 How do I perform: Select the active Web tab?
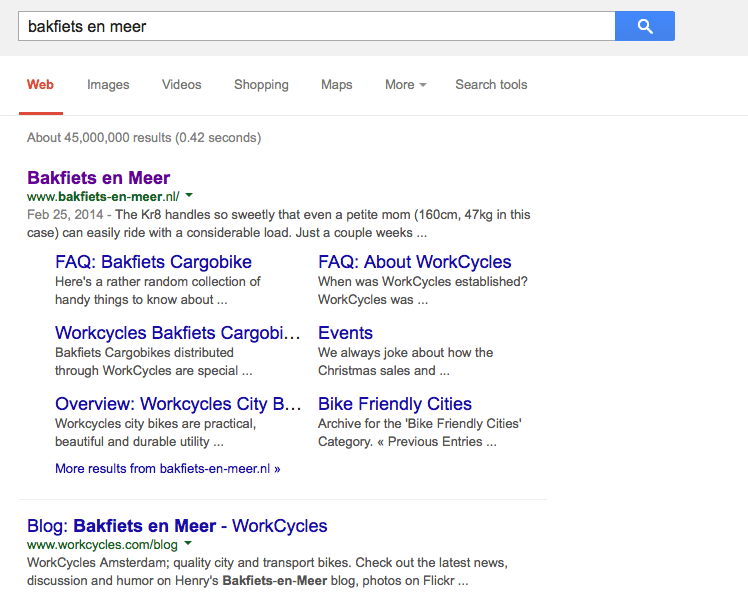40,85
